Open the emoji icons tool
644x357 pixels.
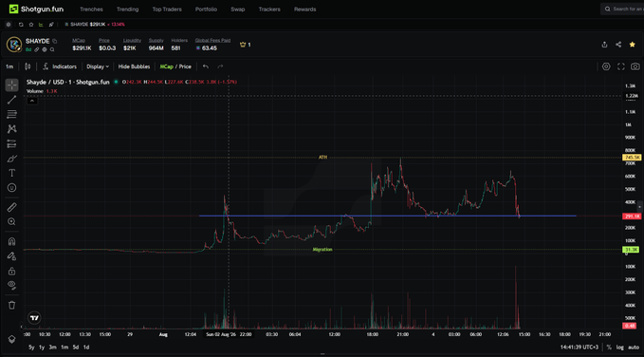[12, 188]
